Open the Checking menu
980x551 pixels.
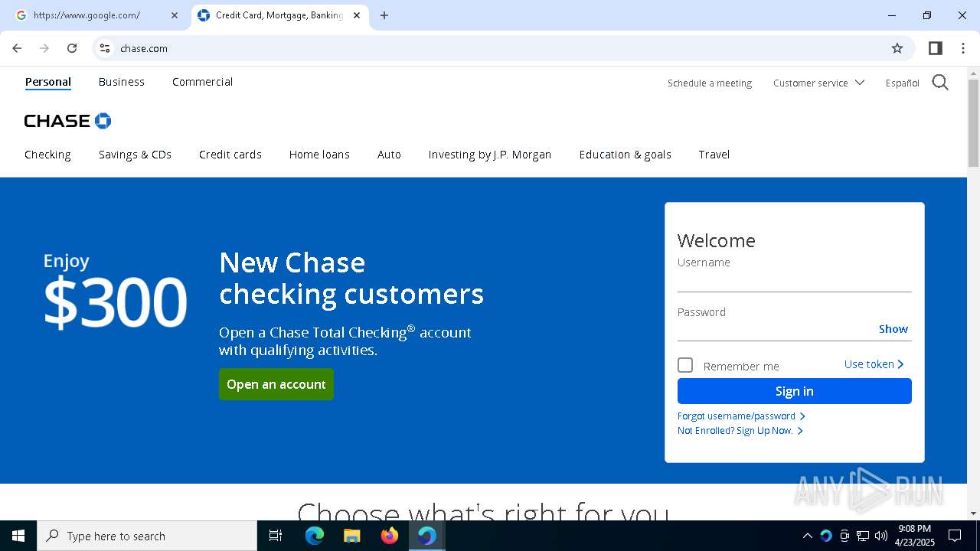coord(47,155)
